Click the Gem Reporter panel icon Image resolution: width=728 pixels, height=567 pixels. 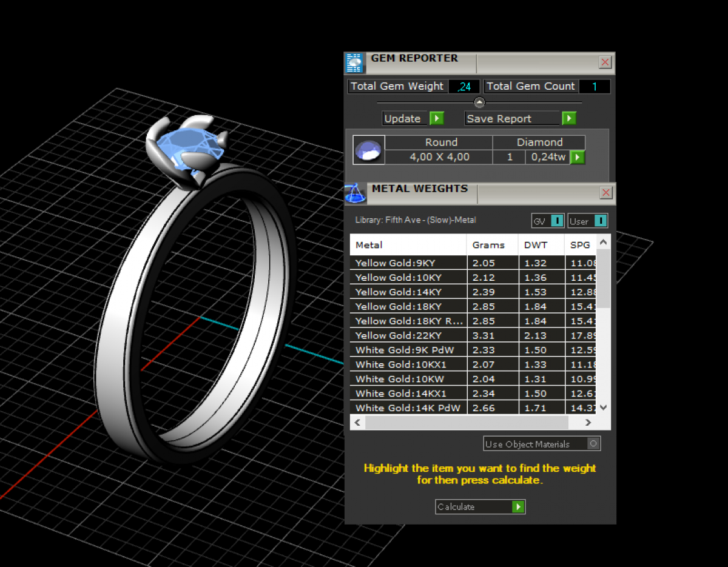354,62
